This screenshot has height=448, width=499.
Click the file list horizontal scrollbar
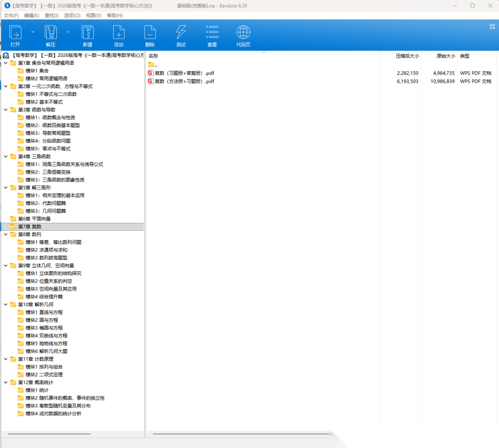(x=240, y=434)
